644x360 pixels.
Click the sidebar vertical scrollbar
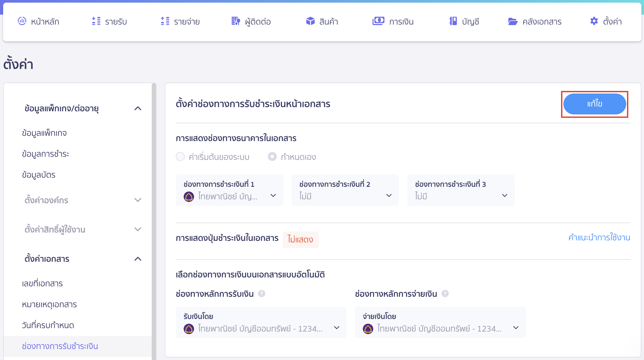154,222
